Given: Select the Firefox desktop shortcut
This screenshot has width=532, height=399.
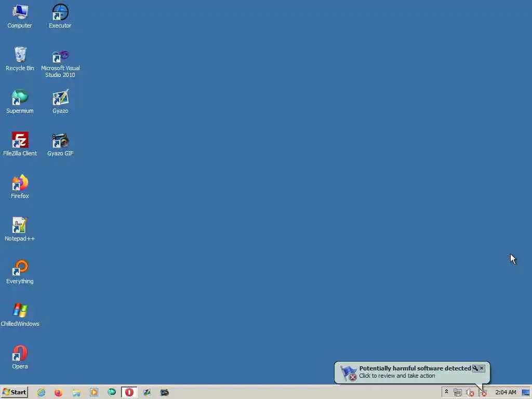Looking at the screenshot, I should point(20,187).
